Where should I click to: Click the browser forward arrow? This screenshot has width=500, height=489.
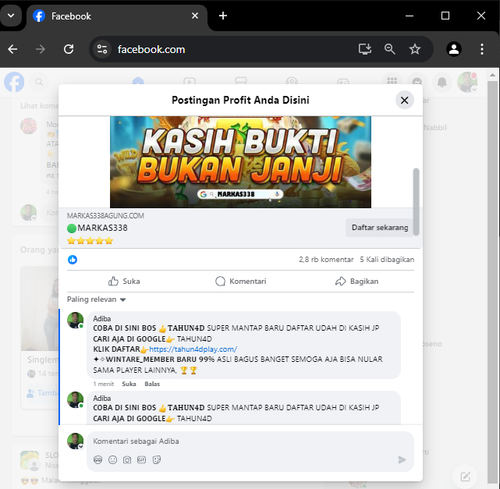pos(40,49)
